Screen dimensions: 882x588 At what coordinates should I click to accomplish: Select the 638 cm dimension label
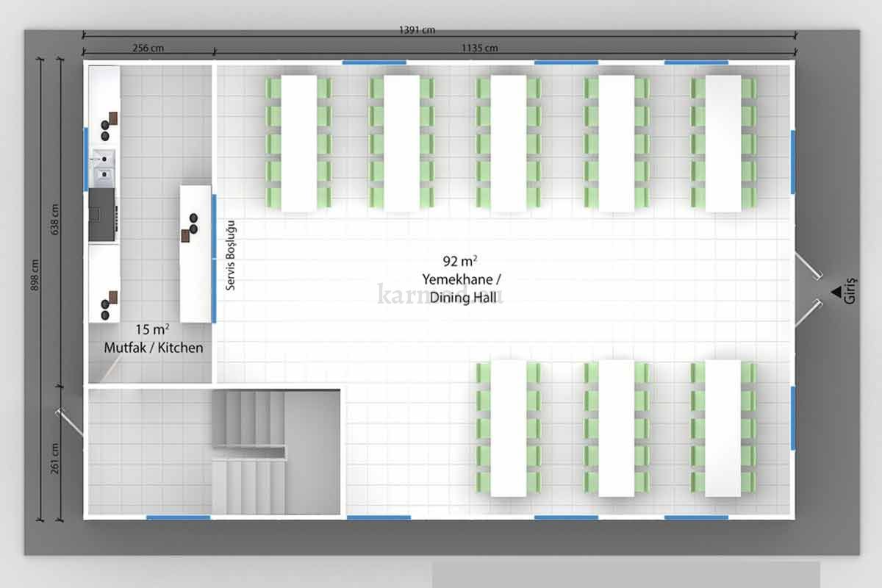55,219
